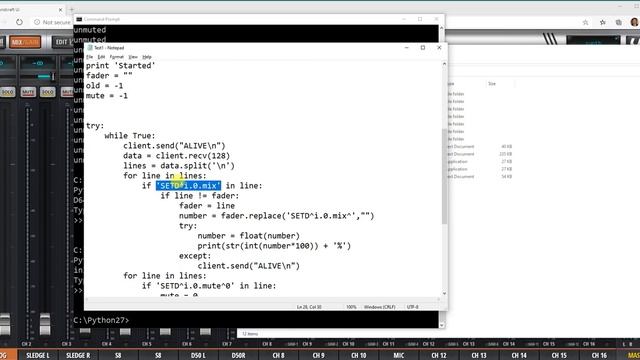Open the Notepad Edit menu

point(101,57)
